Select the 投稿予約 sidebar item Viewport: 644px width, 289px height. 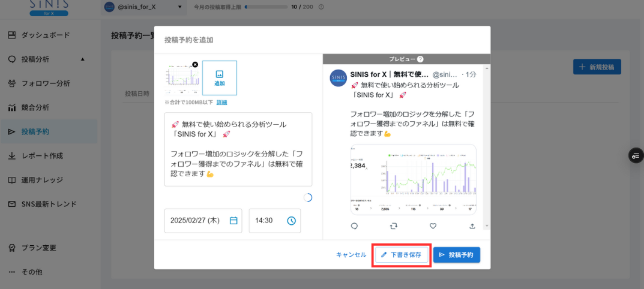(49, 132)
